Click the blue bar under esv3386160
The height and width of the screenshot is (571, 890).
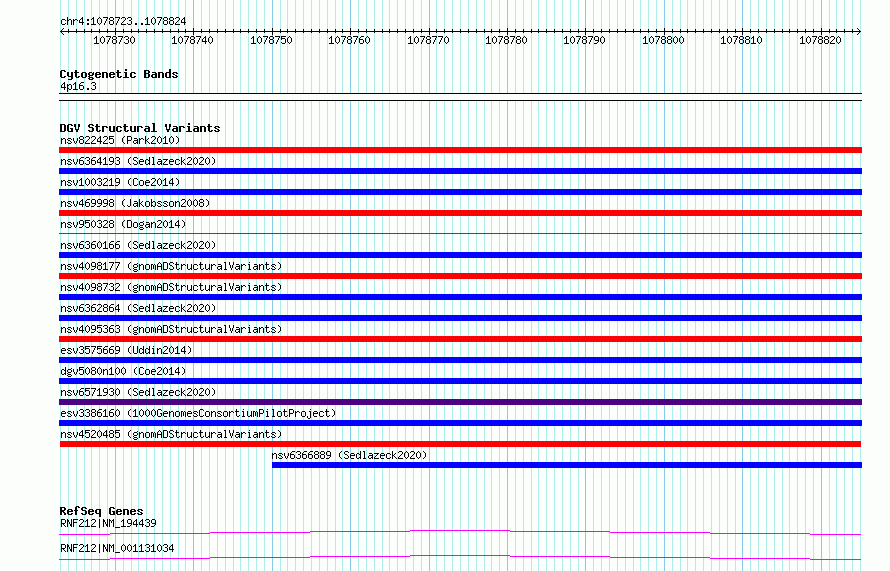point(460,423)
